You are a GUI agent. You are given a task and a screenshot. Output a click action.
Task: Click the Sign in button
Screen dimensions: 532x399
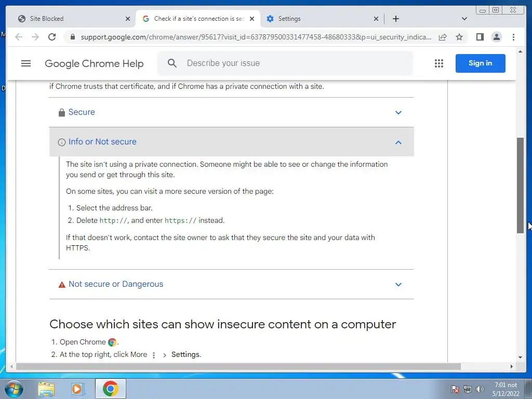coord(480,63)
